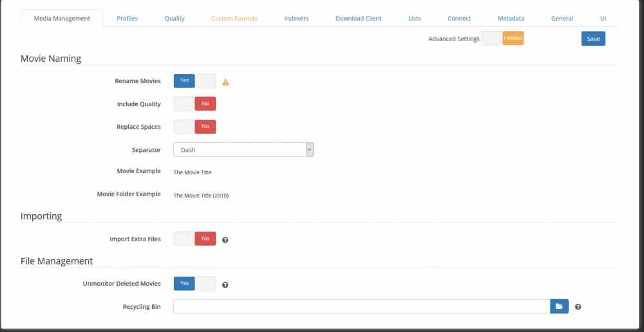Click the Separator field label
The image size is (644, 332).
point(146,150)
